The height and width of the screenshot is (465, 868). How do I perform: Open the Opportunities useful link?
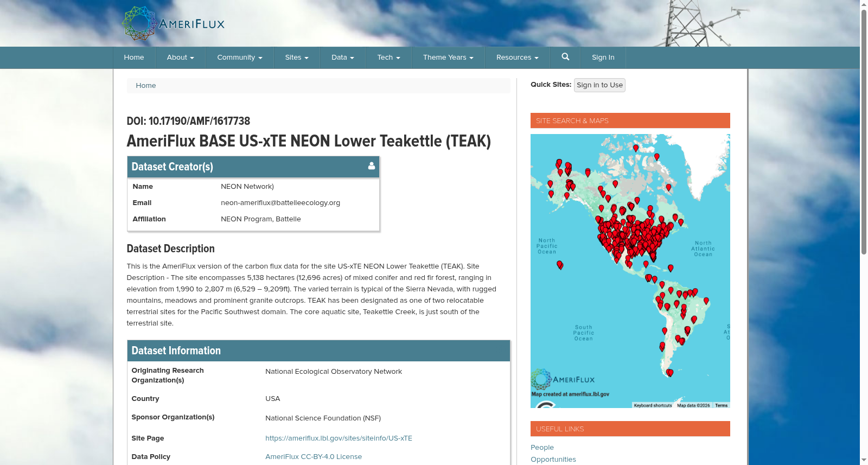click(x=553, y=460)
